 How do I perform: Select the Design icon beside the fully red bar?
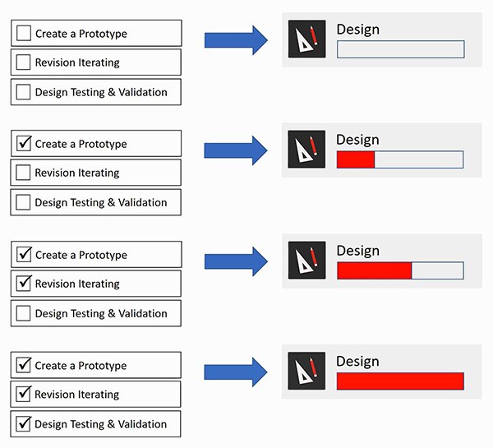point(306,371)
